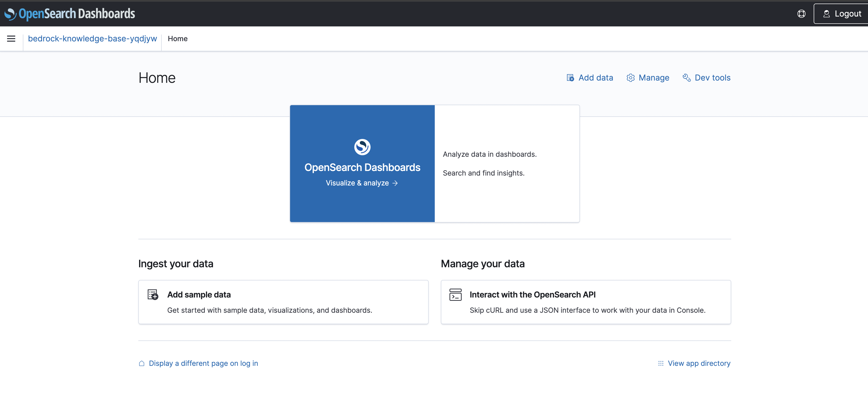Open View app directory
The height and width of the screenshot is (407, 868).
[x=699, y=363]
